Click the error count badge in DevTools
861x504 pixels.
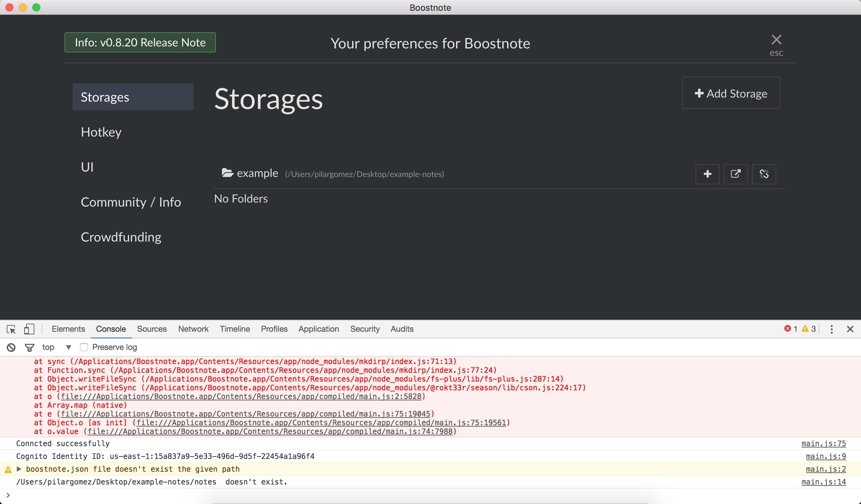tap(791, 329)
